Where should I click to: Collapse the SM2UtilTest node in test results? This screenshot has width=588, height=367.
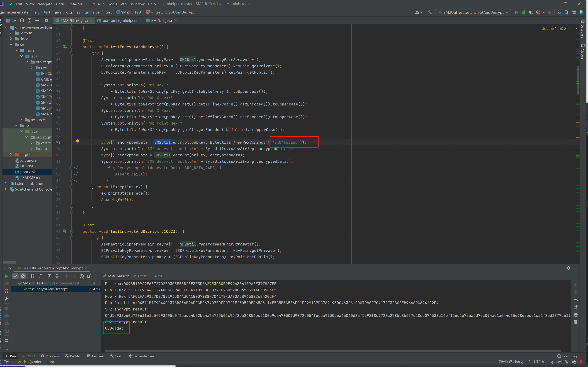[x=14, y=283]
